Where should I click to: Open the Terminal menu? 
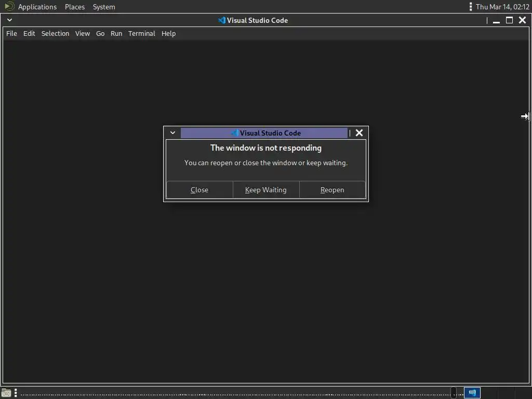click(x=142, y=34)
